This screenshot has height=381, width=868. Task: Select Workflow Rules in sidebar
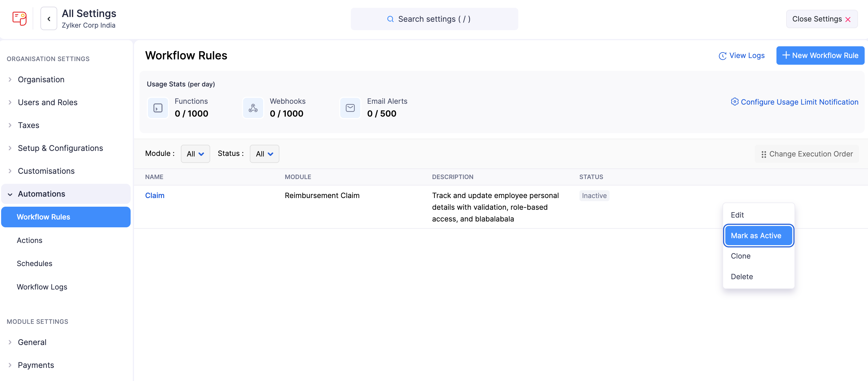pos(66,217)
